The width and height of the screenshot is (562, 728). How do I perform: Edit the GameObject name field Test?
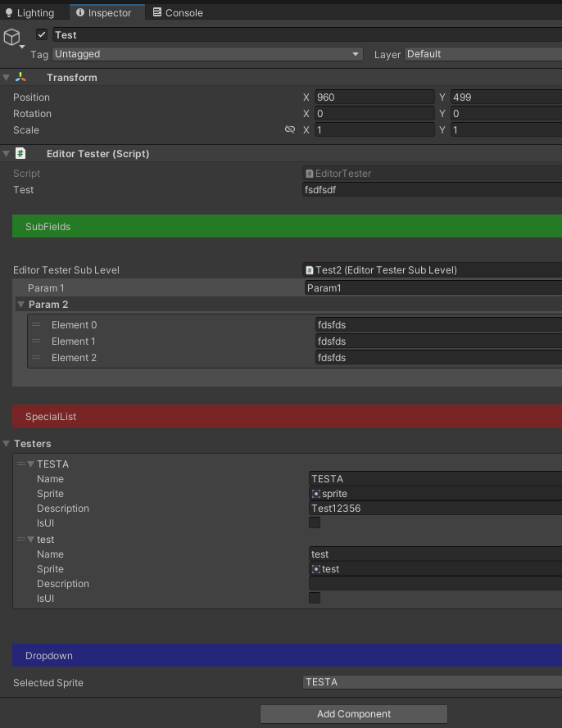click(307, 35)
